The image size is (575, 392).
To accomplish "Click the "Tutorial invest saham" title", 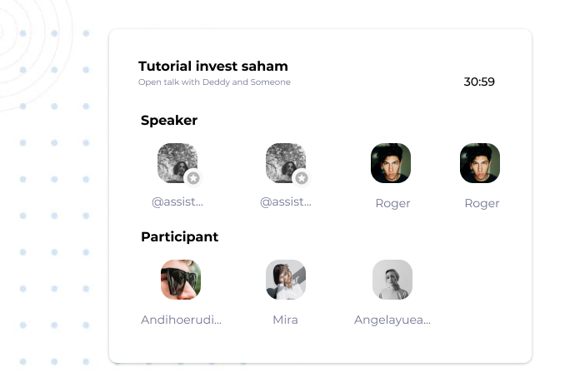I will [x=213, y=67].
